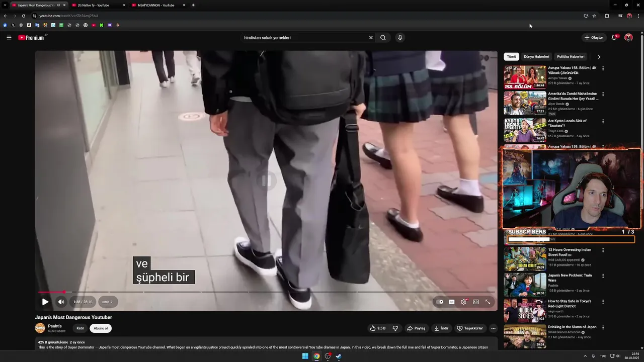
Task: Open Chrome three-dot menu
Action: tap(638, 16)
